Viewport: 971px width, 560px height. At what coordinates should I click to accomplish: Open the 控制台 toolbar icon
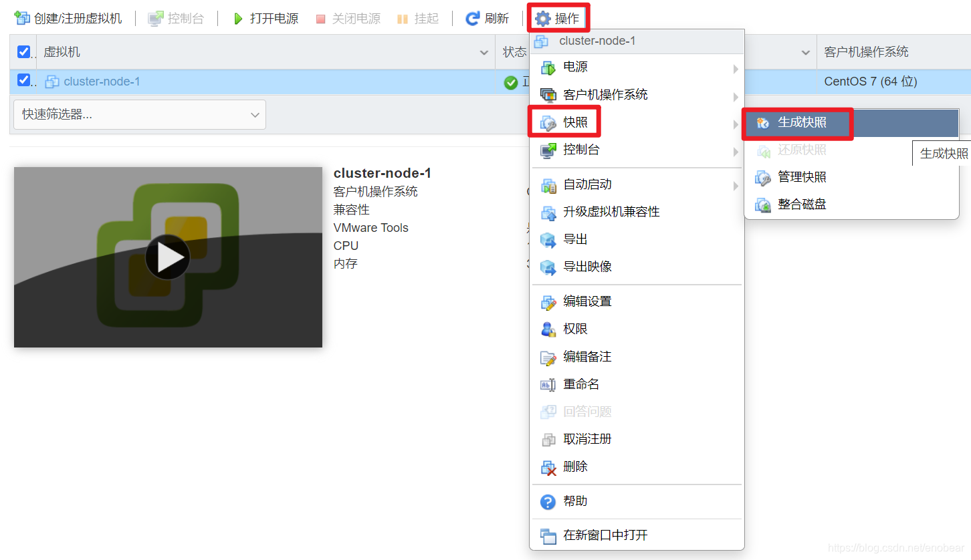pyautogui.click(x=155, y=18)
